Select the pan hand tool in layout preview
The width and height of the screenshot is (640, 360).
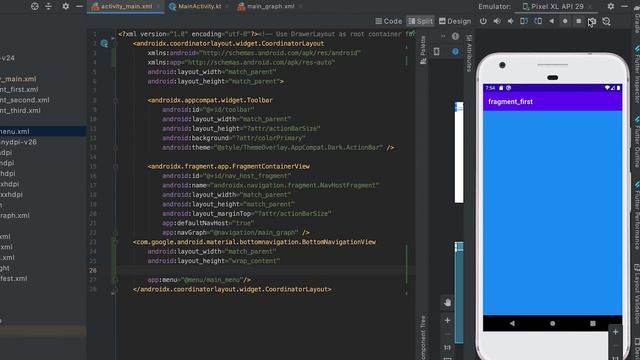coord(447,302)
